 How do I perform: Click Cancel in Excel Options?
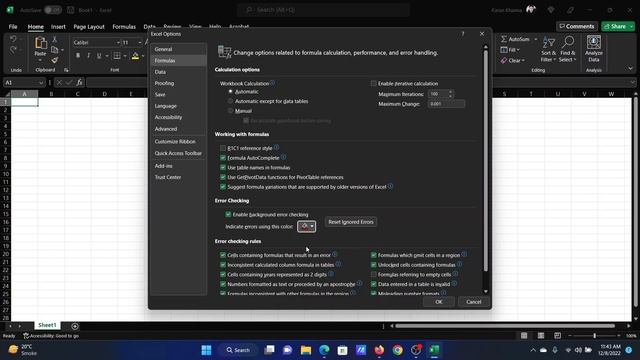coord(473,302)
